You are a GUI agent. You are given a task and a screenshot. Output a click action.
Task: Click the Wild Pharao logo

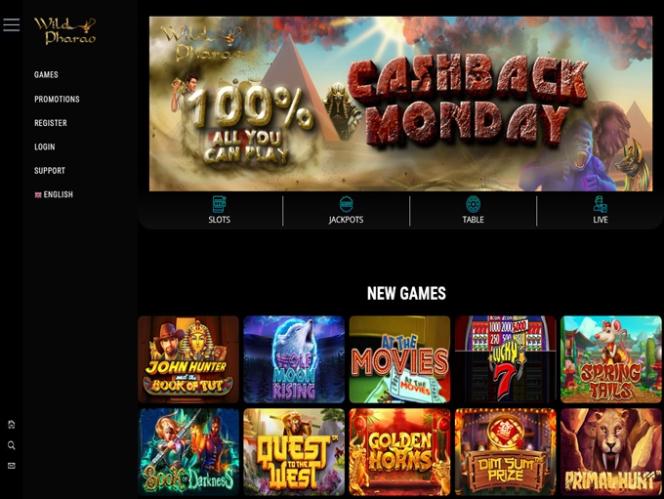65,31
